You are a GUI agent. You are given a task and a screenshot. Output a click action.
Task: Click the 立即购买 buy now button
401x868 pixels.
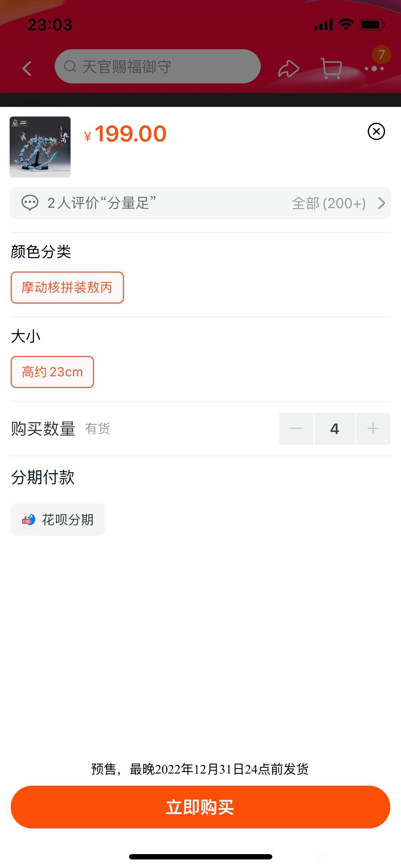(200, 807)
